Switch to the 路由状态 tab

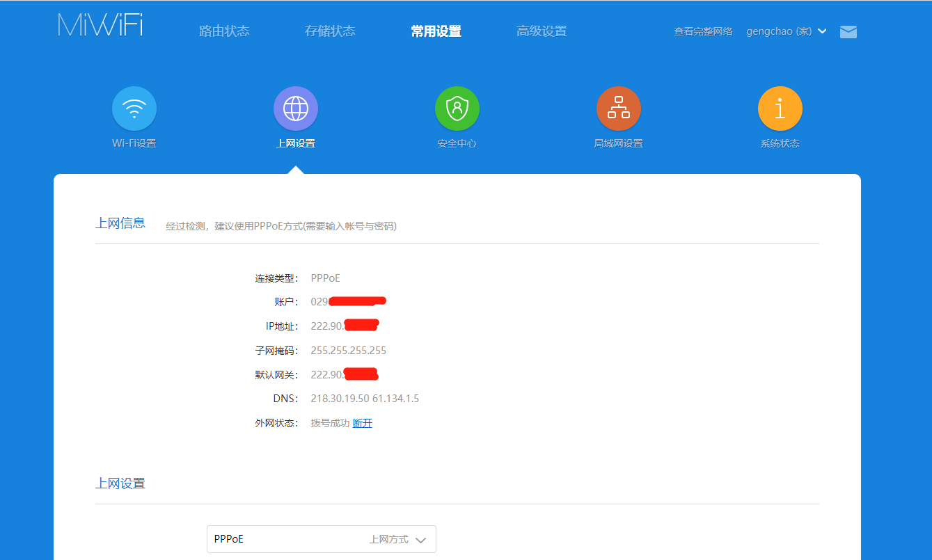[224, 31]
